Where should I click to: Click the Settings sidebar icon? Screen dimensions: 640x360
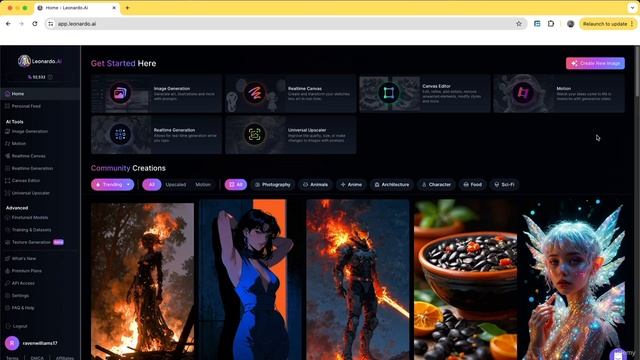[7, 296]
